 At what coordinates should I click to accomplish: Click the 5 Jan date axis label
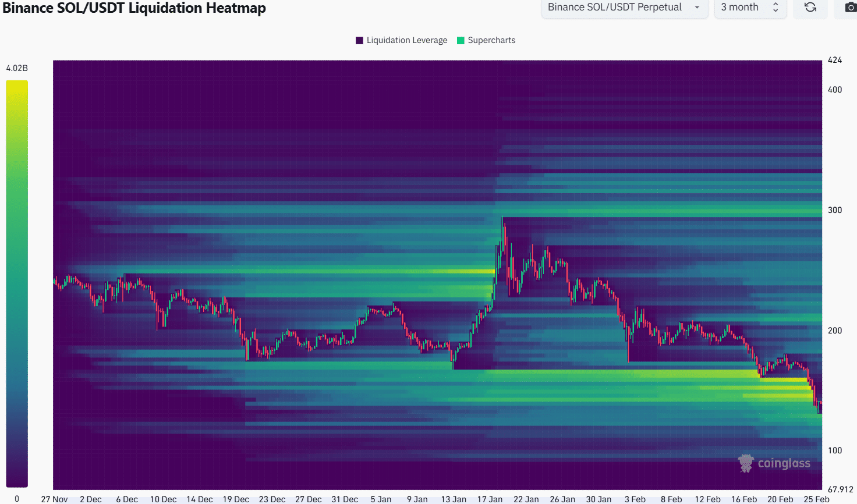point(381,499)
